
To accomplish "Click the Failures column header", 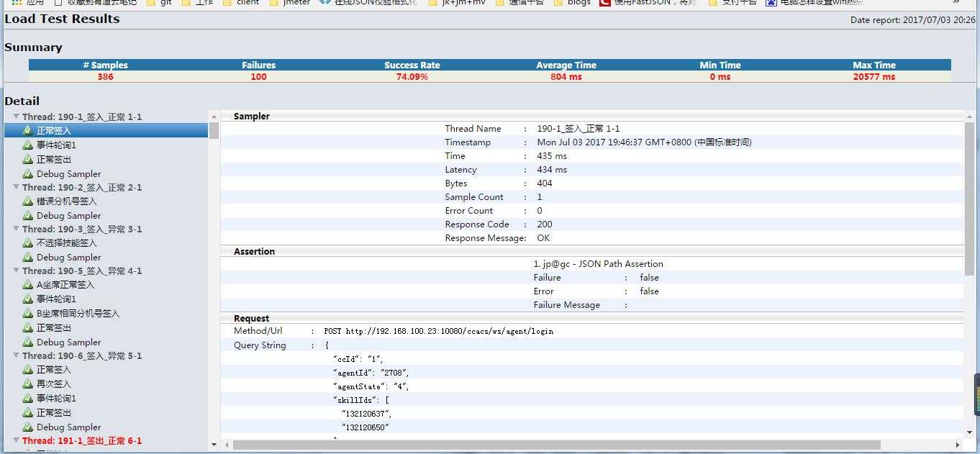I will [x=259, y=65].
